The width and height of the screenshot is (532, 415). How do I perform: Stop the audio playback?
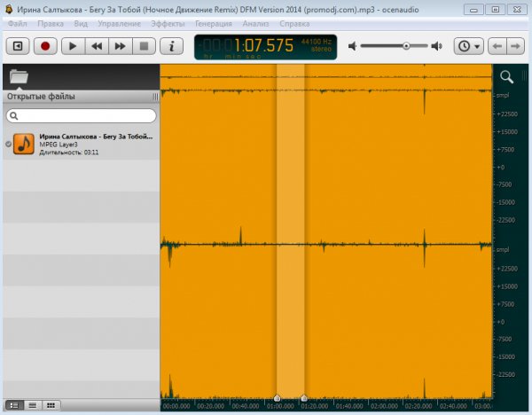(144, 46)
